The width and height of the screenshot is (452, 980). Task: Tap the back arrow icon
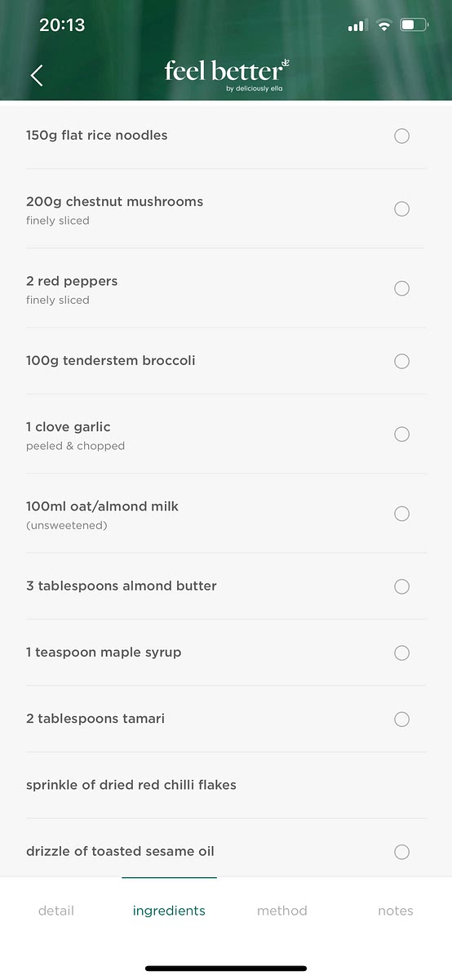[x=37, y=75]
